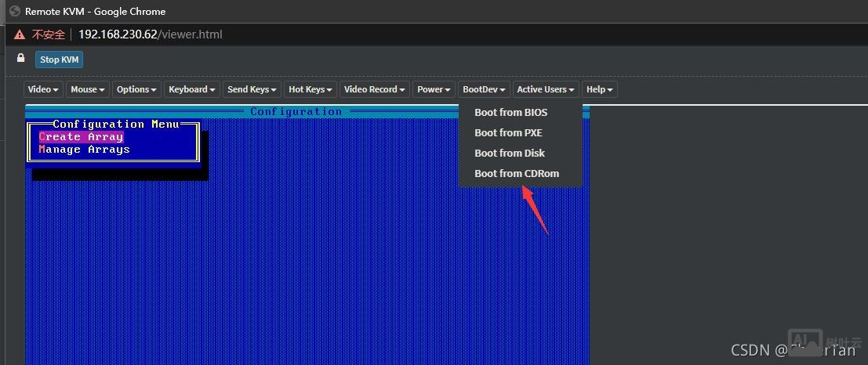Open the Video dropdown menu
Screen dimensions: 868x365
(x=43, y=89)
